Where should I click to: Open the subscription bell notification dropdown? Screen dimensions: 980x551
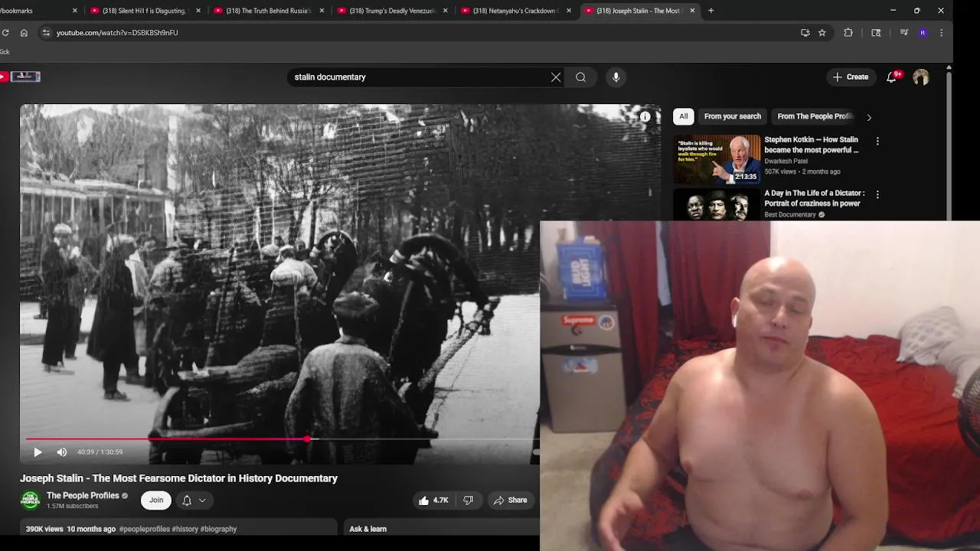194,500
